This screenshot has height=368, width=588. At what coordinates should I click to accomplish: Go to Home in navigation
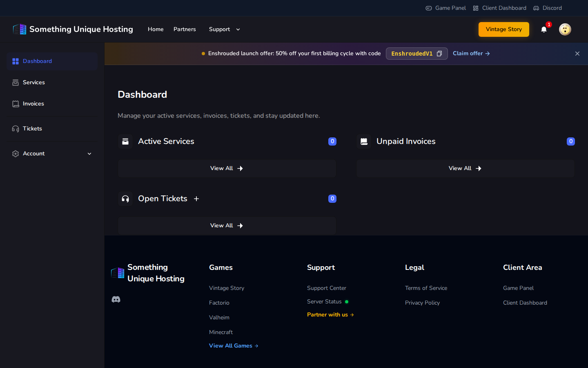[156, 29]
